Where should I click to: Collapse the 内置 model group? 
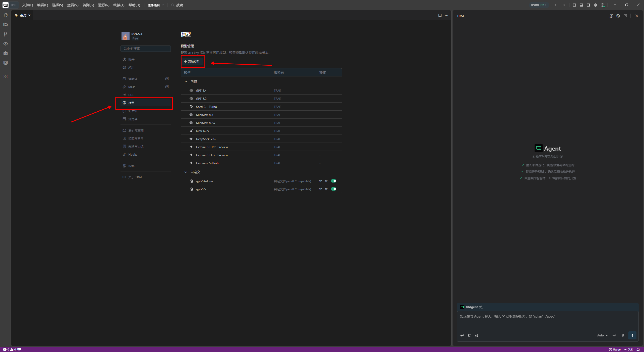click(186, 81)
